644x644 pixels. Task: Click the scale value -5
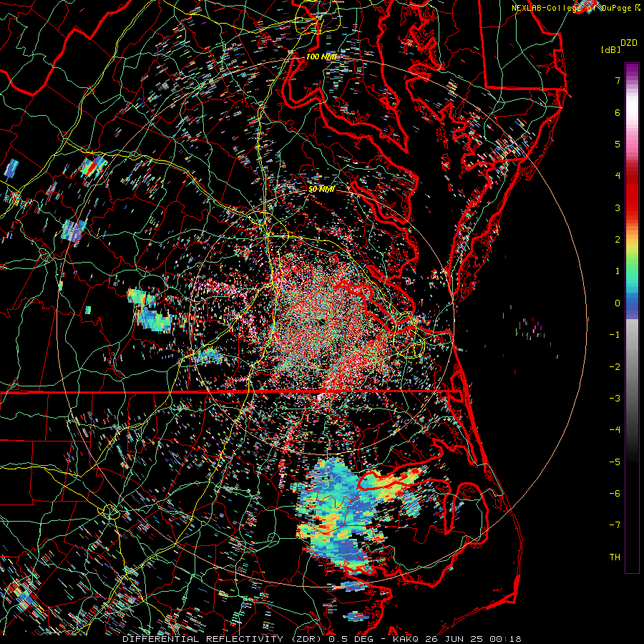click(x=615, y=462)
